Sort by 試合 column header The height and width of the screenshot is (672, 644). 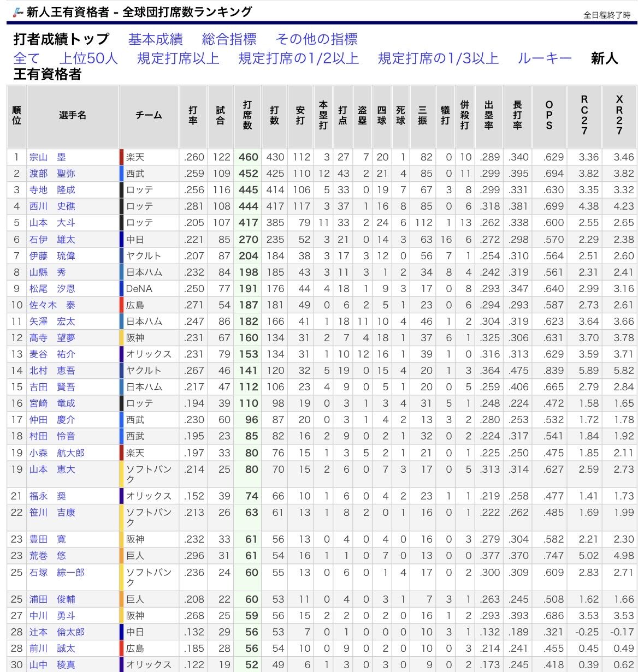point(220,116)
